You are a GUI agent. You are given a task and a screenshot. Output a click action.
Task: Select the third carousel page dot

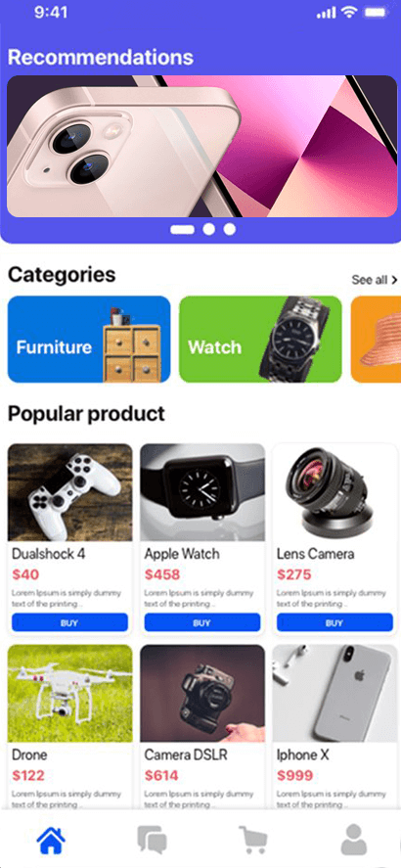coord(230,229)
